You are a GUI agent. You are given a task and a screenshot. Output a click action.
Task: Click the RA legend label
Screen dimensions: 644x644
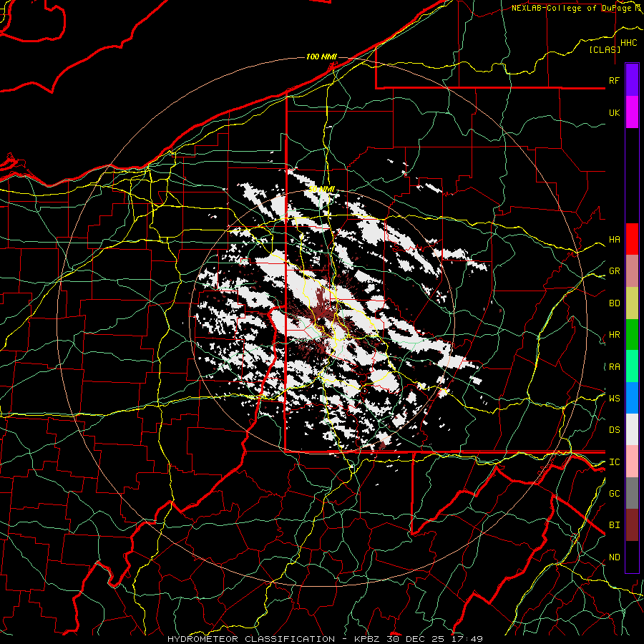tap(614, 367)
